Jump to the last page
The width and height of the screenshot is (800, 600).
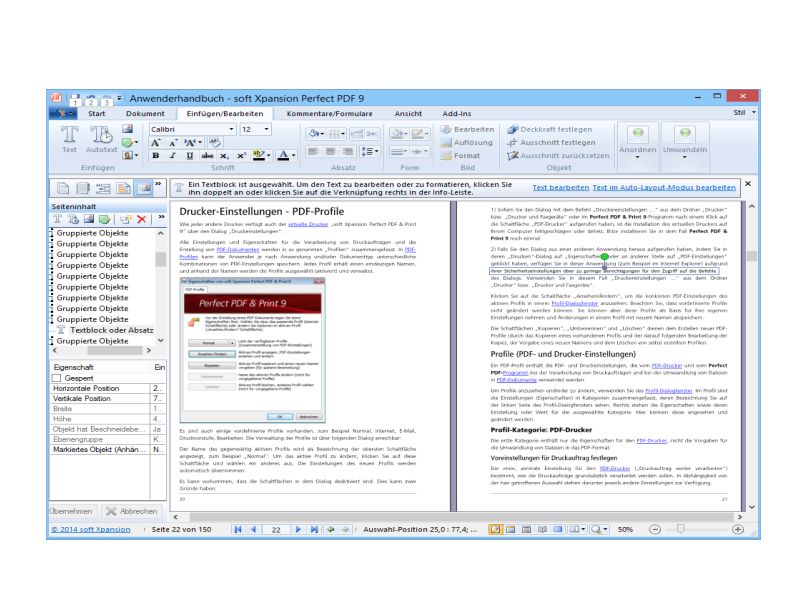click(314, 530)
